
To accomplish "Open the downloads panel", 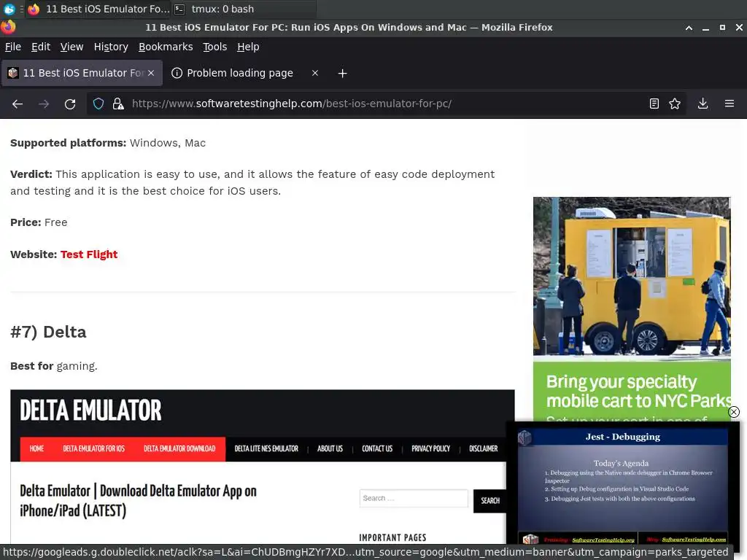I will tap(703, 104).
